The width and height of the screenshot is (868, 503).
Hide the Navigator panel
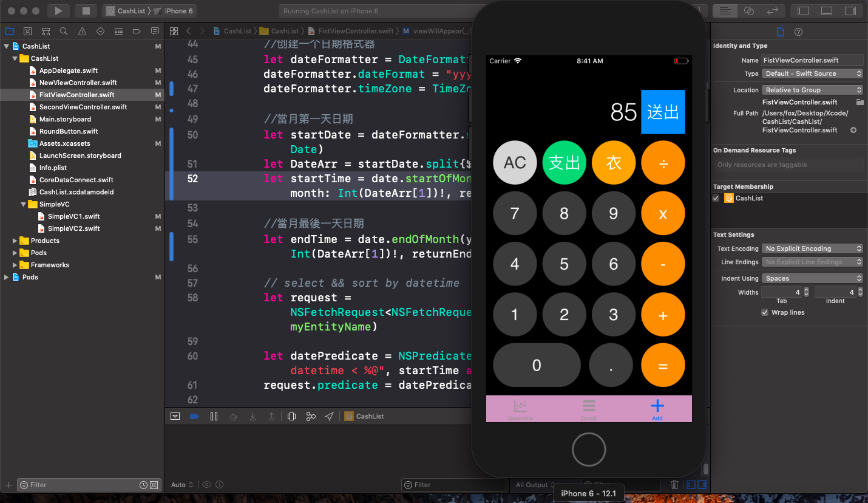tap(803, 11)
